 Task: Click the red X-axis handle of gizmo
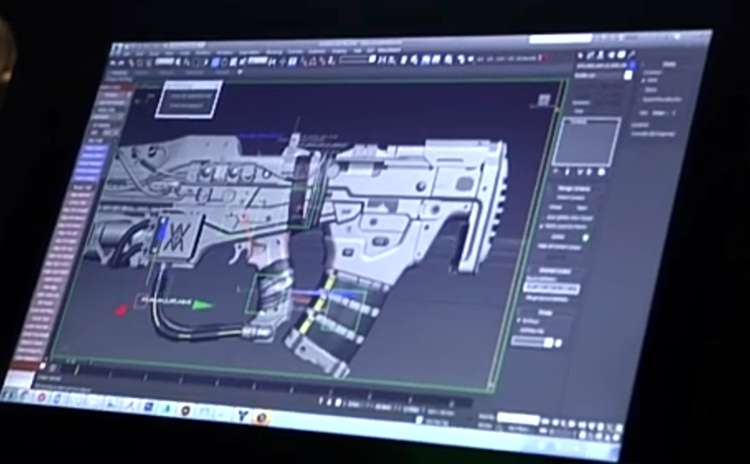pyautogui.click(x=121, y=310)
